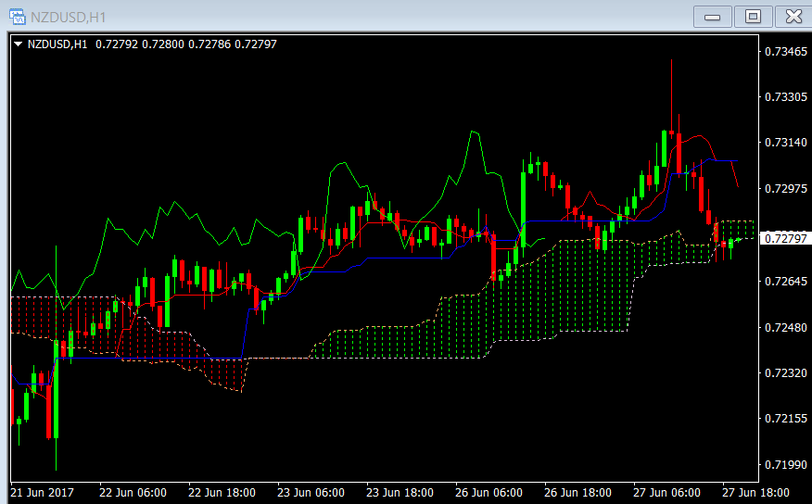Click the chart window icon in title bar
The image size is (812, 504).
click(16, 16)
